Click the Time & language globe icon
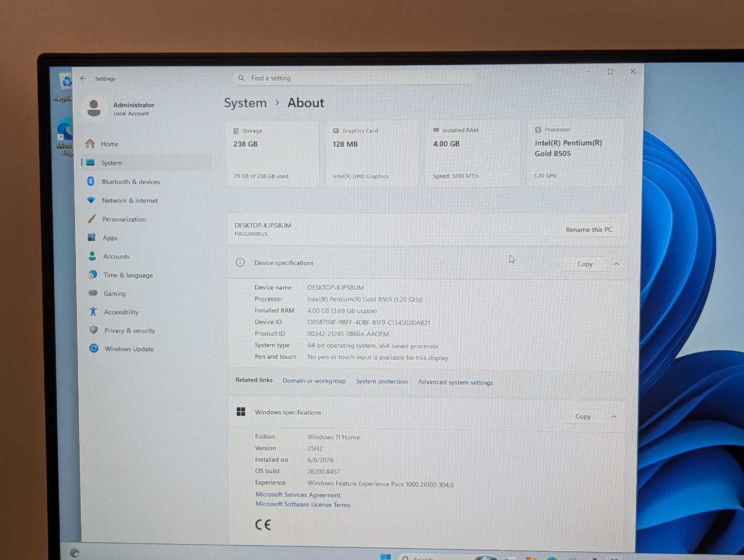 (93, 274)
